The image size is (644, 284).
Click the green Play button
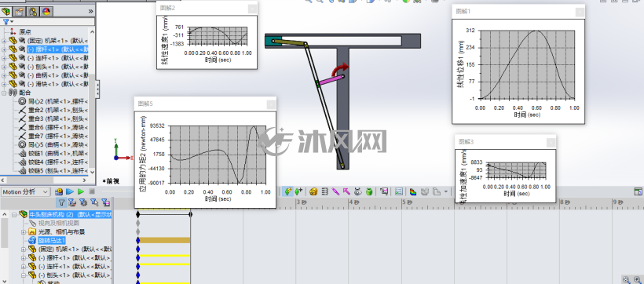coord(81,191)
